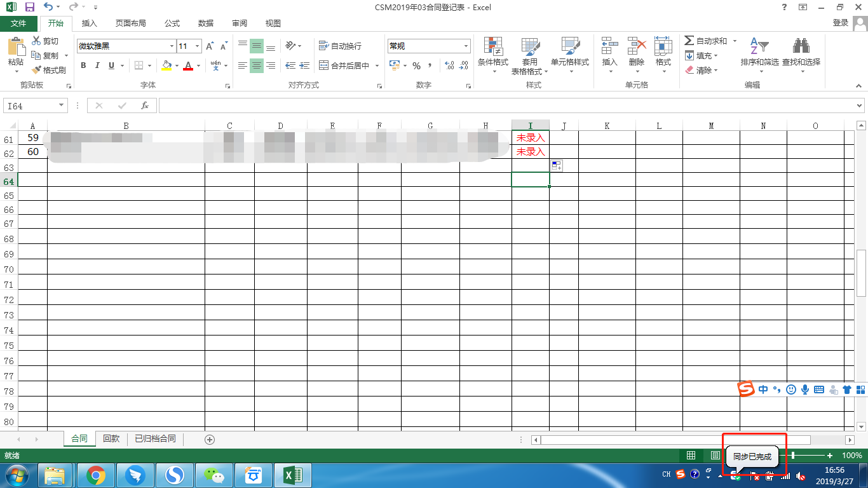The height and width of the screenshot is (488, 868).
Task: Select the Format Painter (格式刷) tool
Action: [x=49, y=70]
